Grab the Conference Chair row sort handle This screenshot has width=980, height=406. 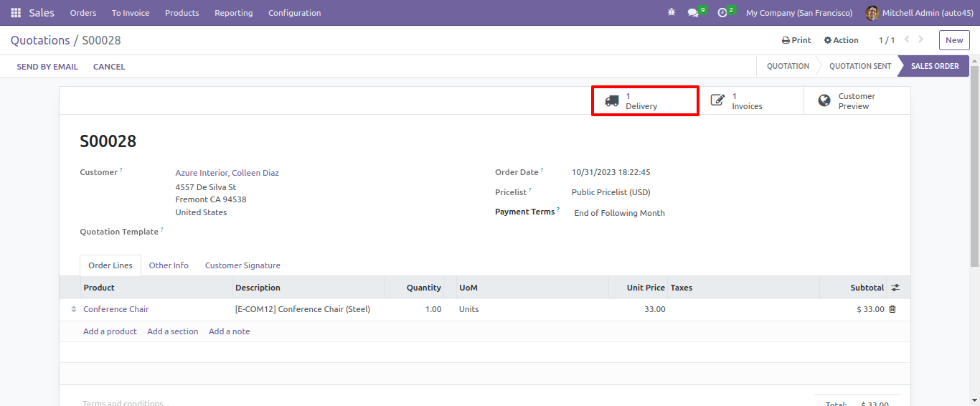[73, 309]
